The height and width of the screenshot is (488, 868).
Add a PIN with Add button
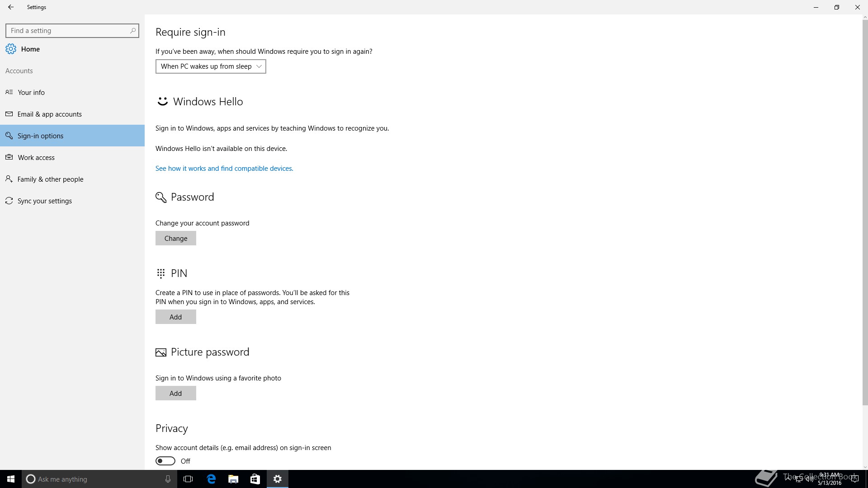point(176,317)
